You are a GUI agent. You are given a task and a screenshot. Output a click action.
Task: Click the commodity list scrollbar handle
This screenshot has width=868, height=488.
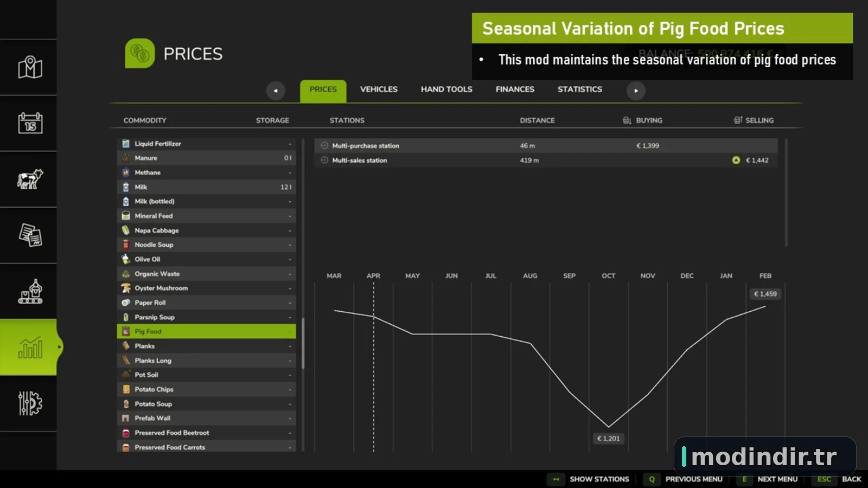(x=303, y=343)
